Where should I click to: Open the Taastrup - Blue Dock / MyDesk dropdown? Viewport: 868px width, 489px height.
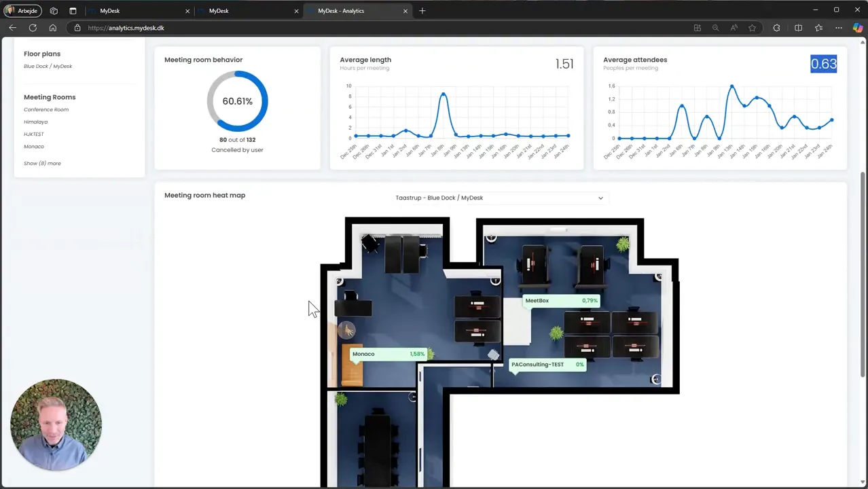point(499,198)
